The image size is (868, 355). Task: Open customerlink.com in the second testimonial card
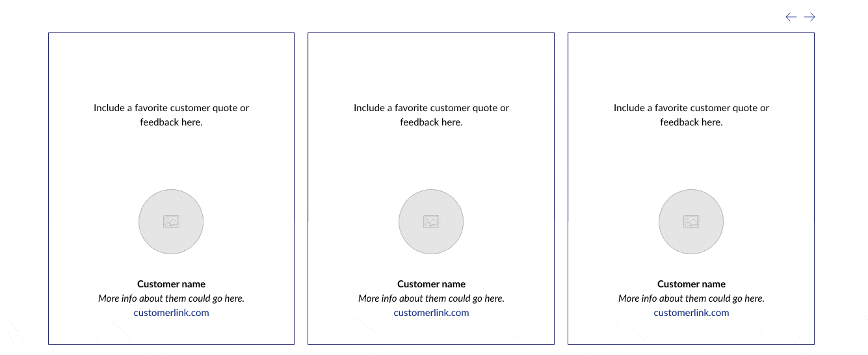(431, 313)
